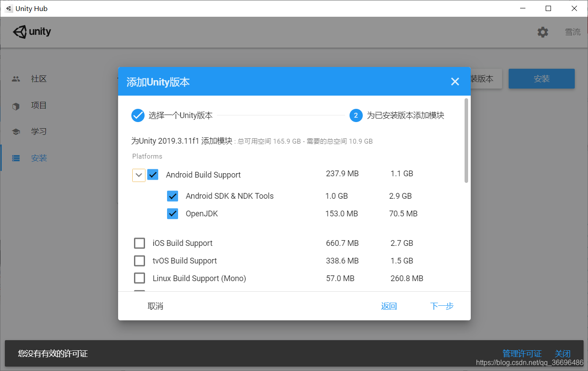This screenshot has width=588, height=371.
Task: Collapse Android Build Support submodules
Action: (139, 175)
